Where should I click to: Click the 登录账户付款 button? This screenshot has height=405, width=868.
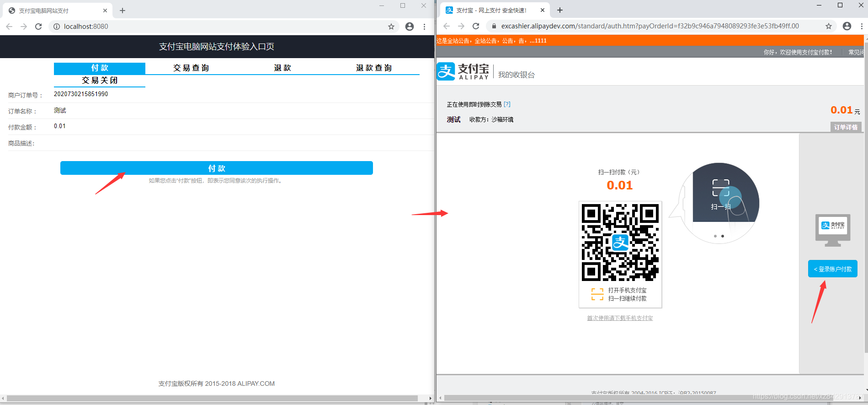click(833, 269)
